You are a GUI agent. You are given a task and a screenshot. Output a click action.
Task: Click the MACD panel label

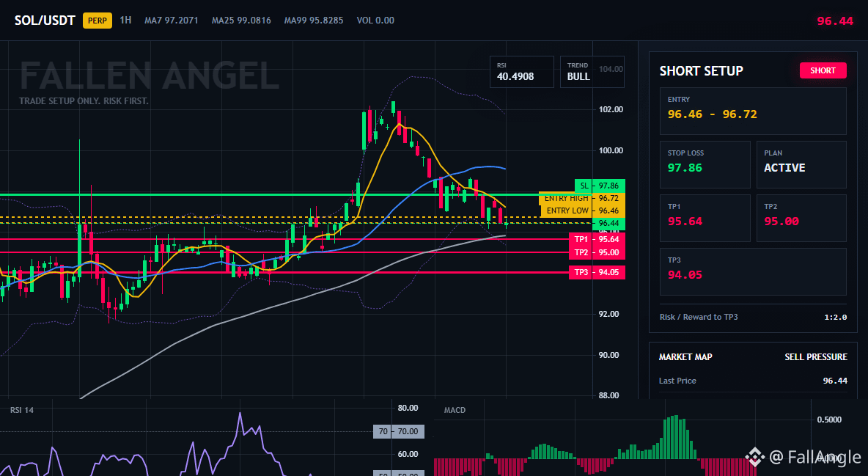455,410
